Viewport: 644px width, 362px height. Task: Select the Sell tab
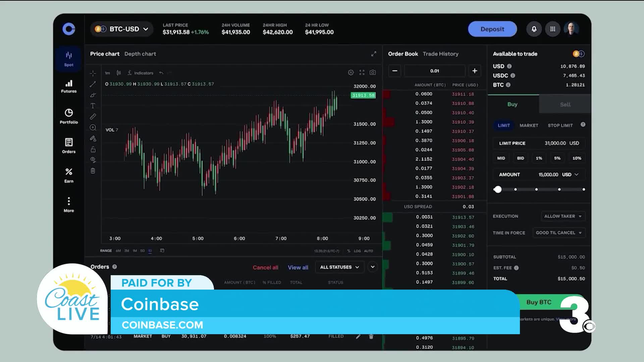[565, 104]
